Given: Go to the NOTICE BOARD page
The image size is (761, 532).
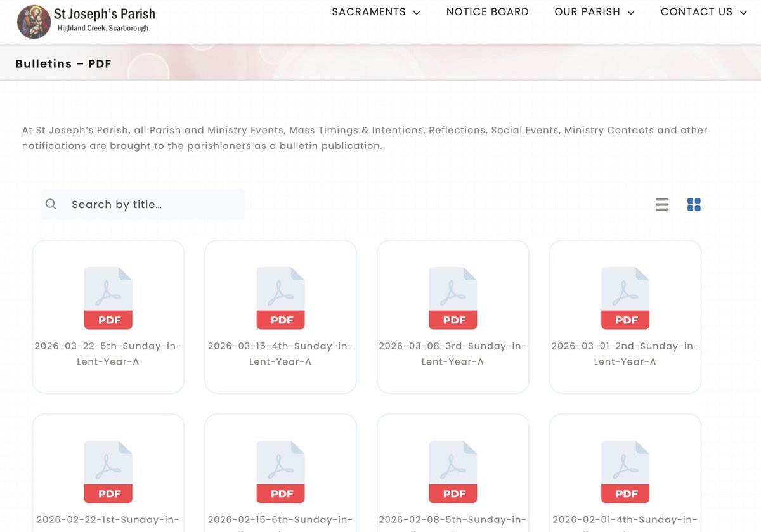Looking at the screenshot, I should pyautogui.click(x=488, y=12).
